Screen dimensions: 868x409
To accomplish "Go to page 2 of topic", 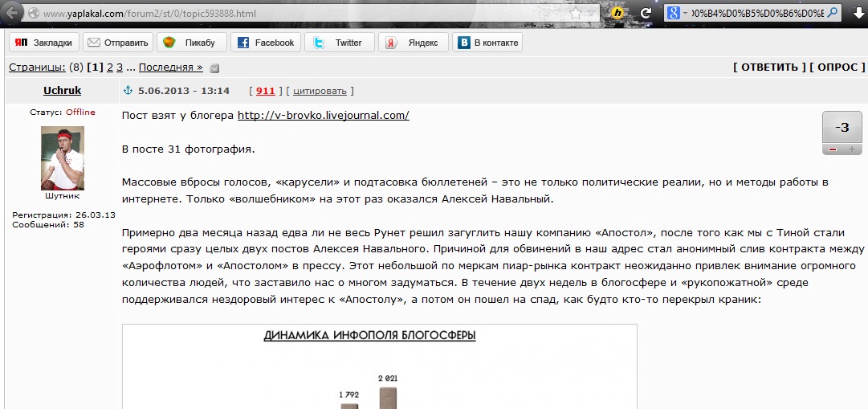I will 110,67.
